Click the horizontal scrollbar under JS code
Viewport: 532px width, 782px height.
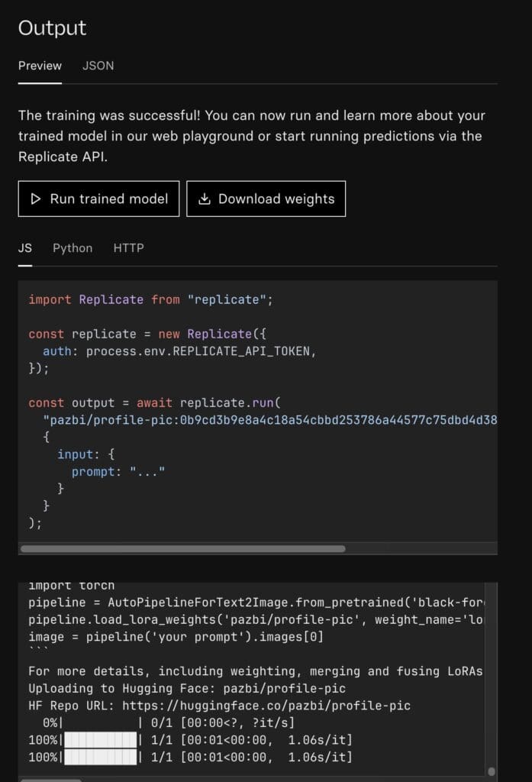click(183, 549)
